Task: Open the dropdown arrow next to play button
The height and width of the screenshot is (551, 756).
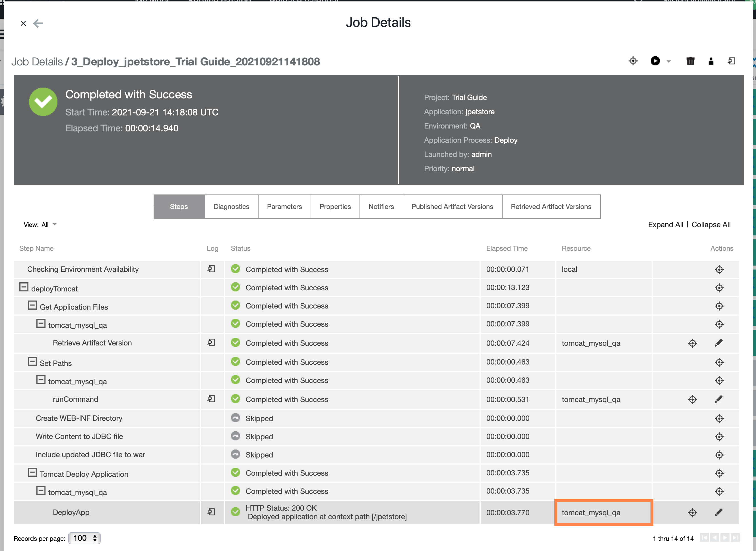Action: click(x=669, y=61)
